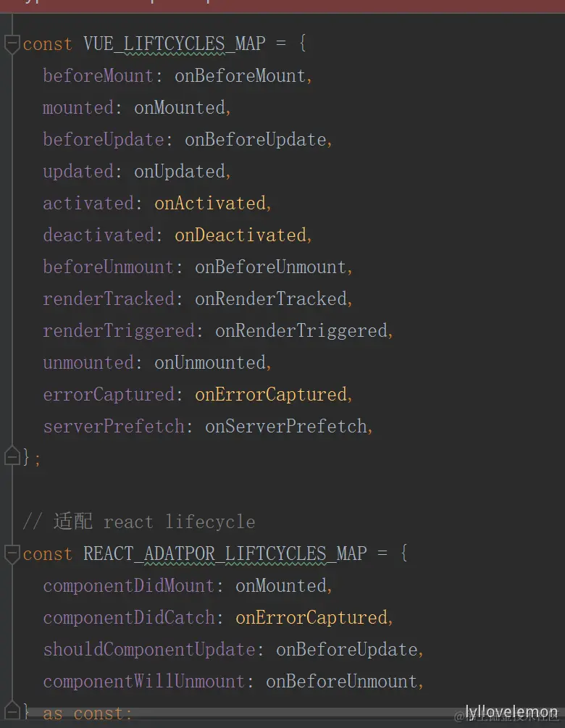
Task: Select the onErrorCaptured value under errorCaptured
Action: tap(271, 395)
